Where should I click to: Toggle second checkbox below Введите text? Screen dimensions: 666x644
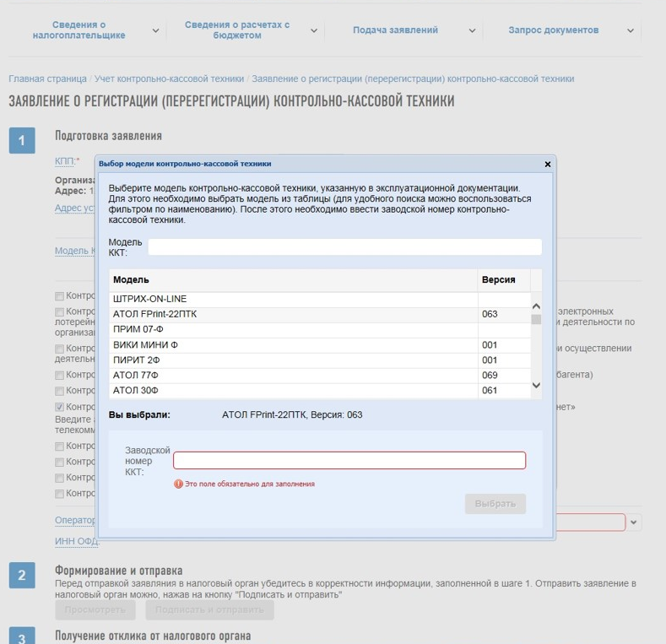[x=59, y=462]
